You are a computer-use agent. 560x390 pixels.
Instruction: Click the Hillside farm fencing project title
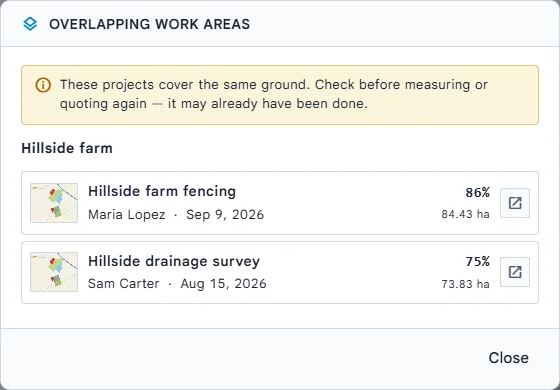[162, 191]
